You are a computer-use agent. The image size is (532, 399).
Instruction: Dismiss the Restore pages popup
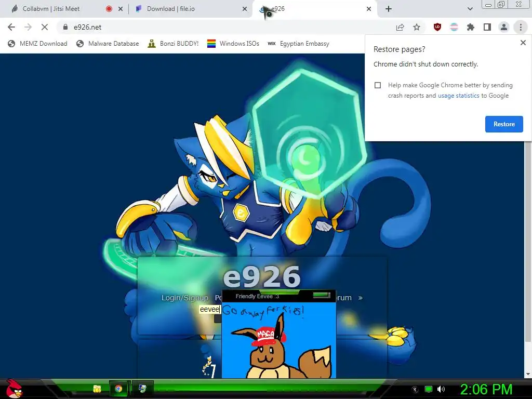pyautogui.click(x=523, y=43)
